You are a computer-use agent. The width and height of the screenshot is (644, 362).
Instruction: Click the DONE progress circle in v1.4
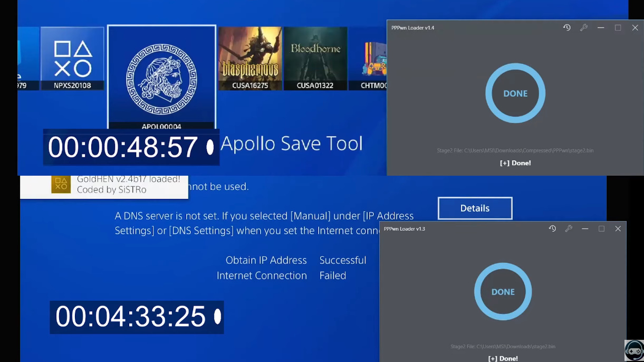(515, 93)
